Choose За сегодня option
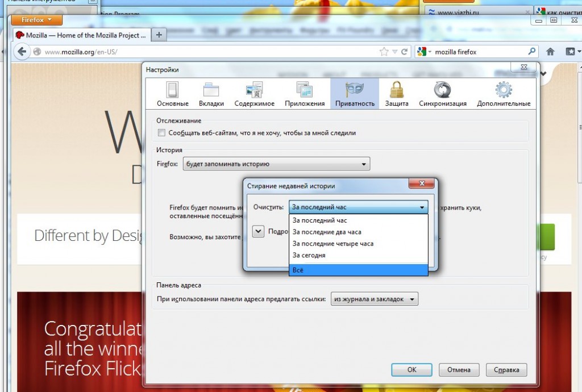The image size is (582, 392). 358,255
